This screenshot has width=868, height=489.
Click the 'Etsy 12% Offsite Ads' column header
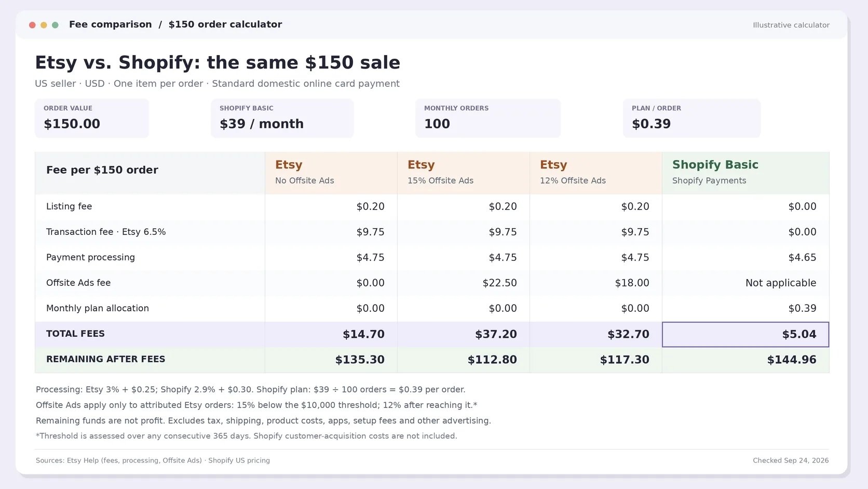point(596,173)
